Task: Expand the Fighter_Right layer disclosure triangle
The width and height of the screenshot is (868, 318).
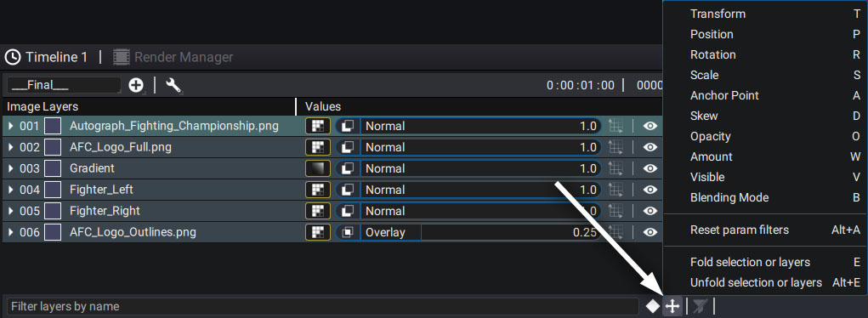Action: point(11,211)
